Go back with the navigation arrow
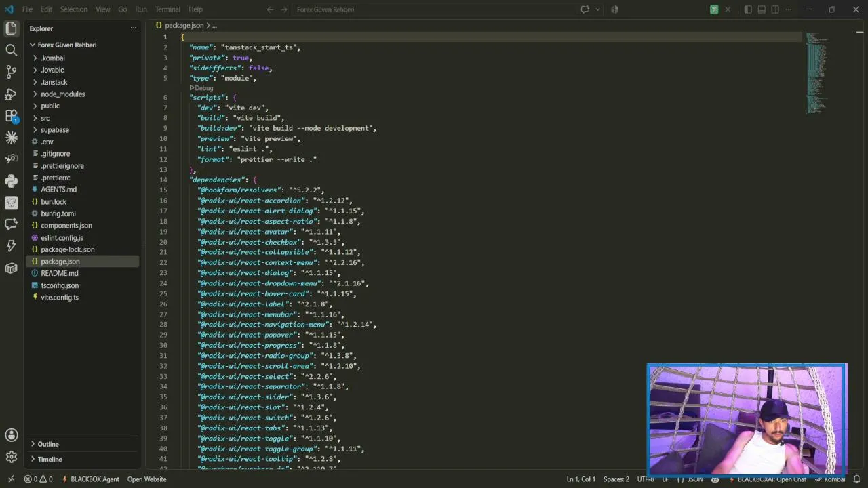 tap(270, 9)
